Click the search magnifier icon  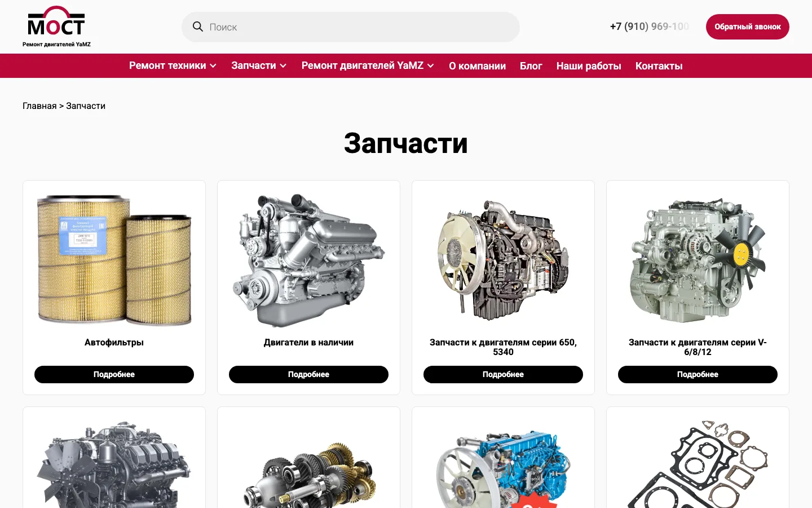click(198, 27)
